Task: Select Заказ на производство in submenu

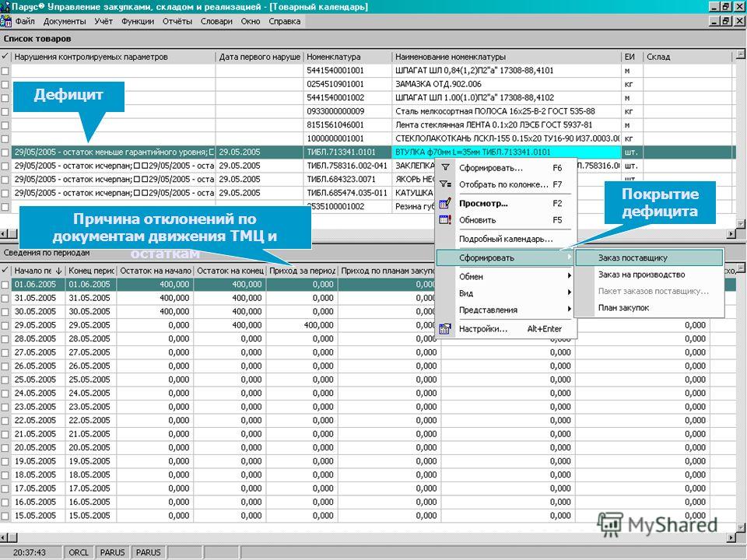Action: 649,275
